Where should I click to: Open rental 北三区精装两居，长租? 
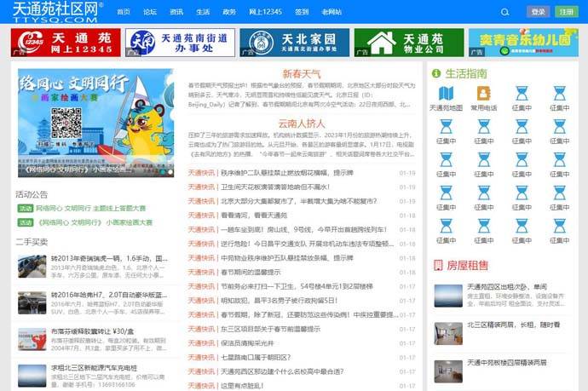click(513, 325)
